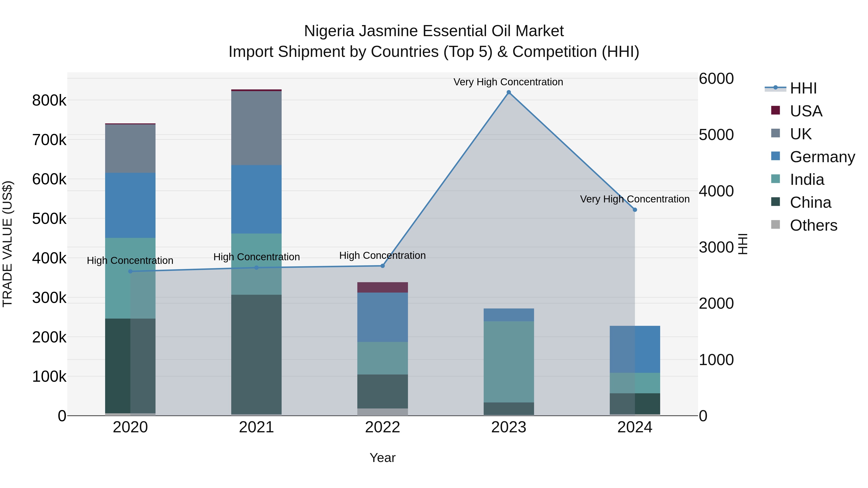868x488 pixels.
Task: Click the Others legend color swatch
Action: point(775,225)
